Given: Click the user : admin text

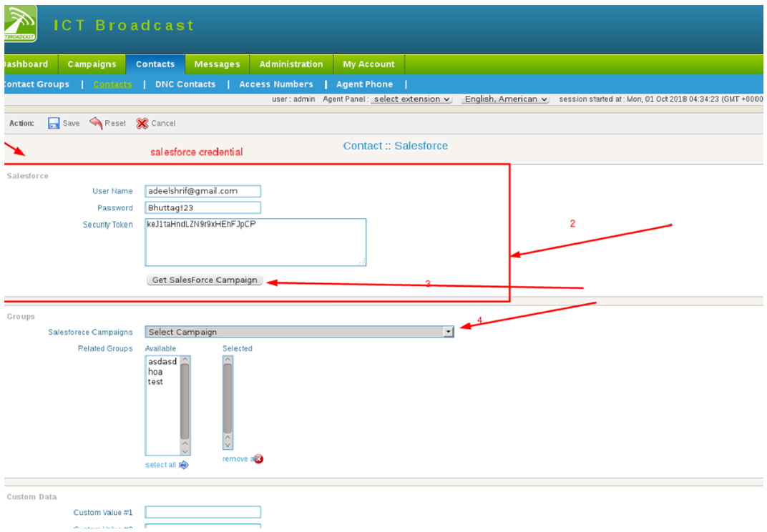Looking at the screenshot, I should (x=293, y=99).
